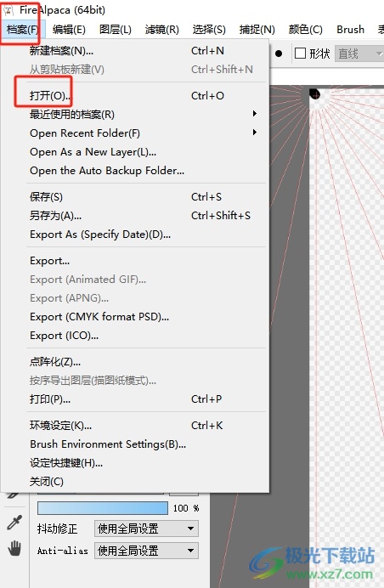The height and width of the screenshot is (588, 384).
Task: Choose 点阵化(Z)... menu entry
Action: tap(135, 361)
